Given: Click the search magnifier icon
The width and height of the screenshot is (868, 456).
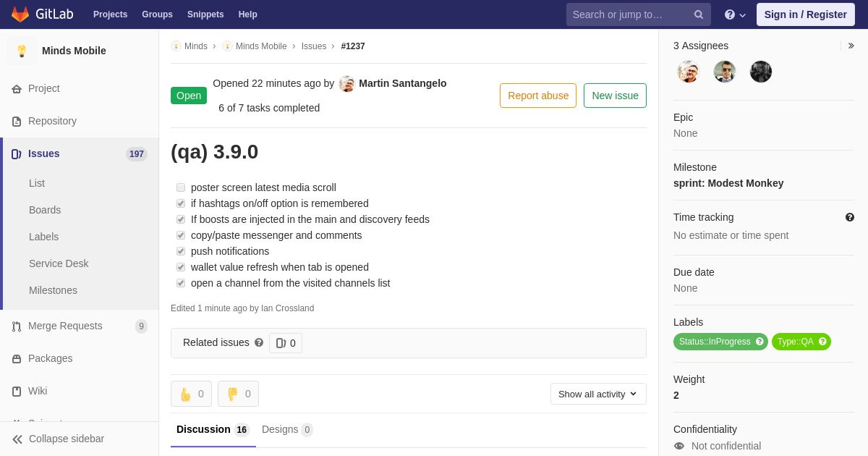Looking at the screenshot, I should [698, 14].
